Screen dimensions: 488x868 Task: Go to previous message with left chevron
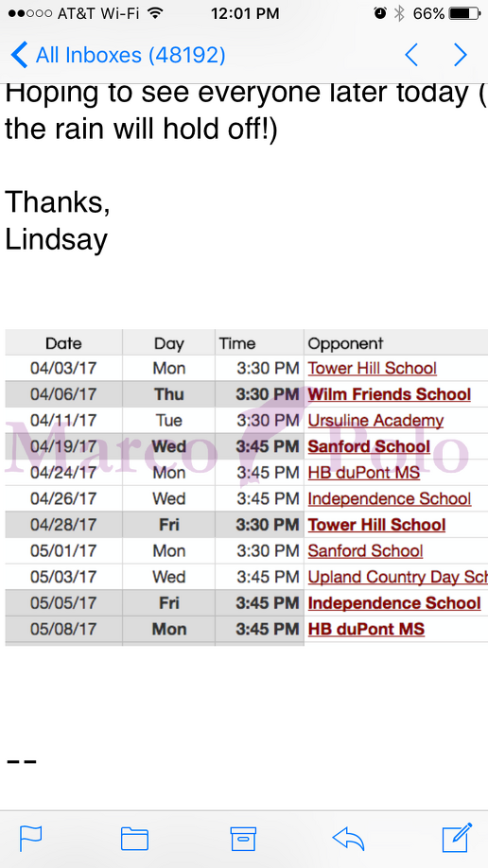pyautogui.click(x=410, y=56)
